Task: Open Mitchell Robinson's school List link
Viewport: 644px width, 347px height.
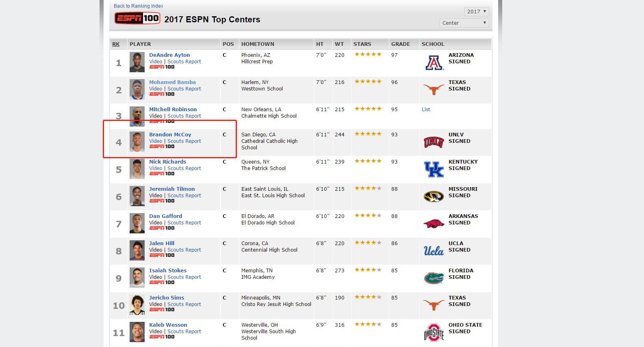Action: (x=425, y=109)
